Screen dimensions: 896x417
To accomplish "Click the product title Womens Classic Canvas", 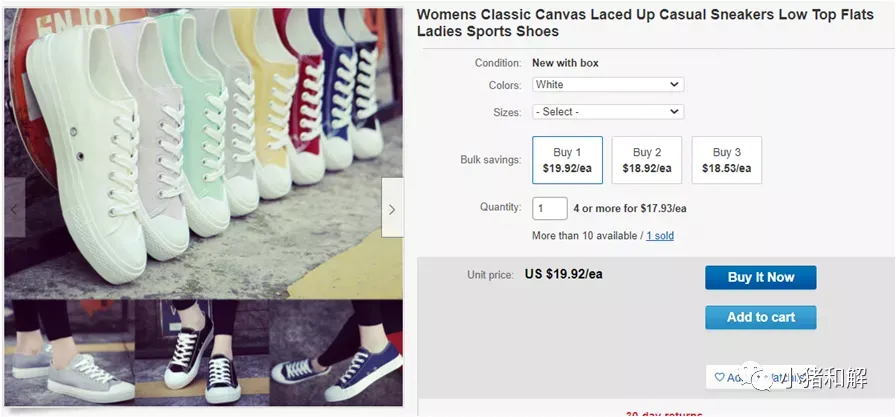I will (645, 23).
